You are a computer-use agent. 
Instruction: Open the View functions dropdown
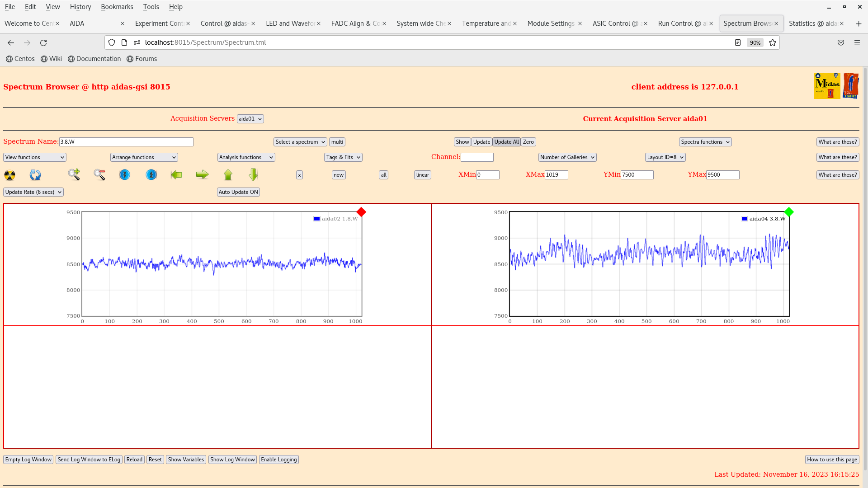click(35, 157)
